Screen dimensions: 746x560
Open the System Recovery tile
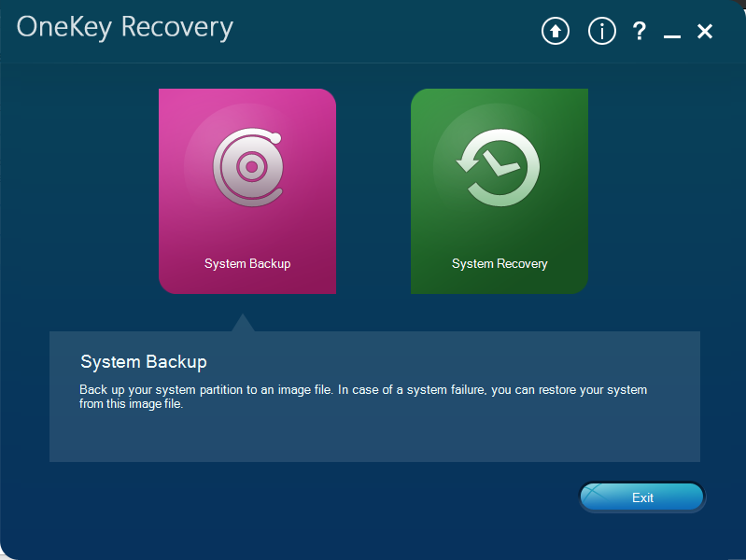click(500, 190)
